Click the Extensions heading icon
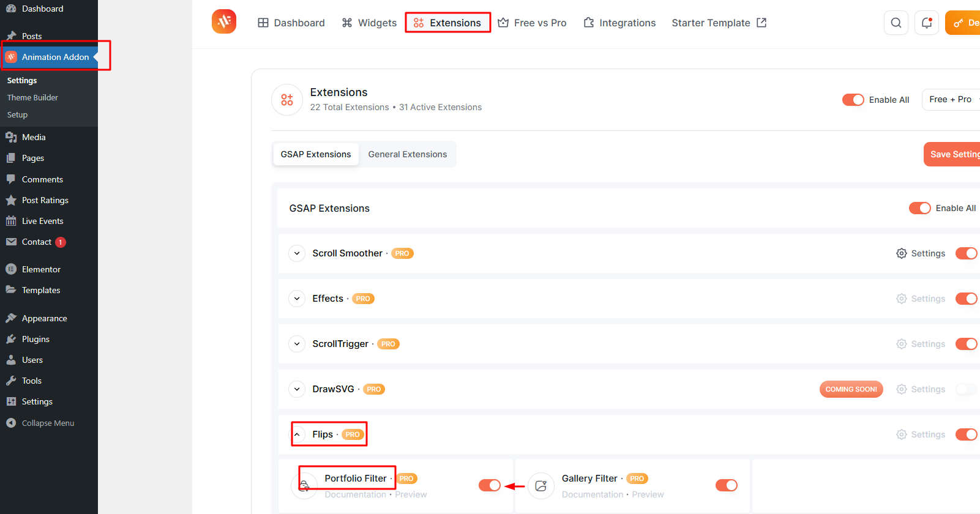The width and height of the screenshot is (980, 514). [287, 100]
